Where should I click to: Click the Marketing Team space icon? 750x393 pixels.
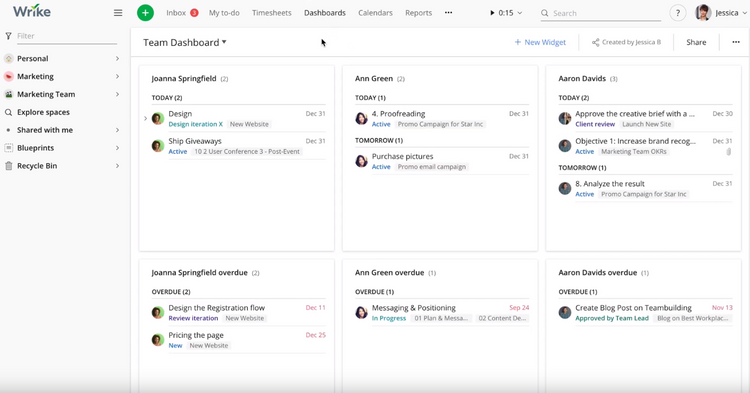(9, 94)
